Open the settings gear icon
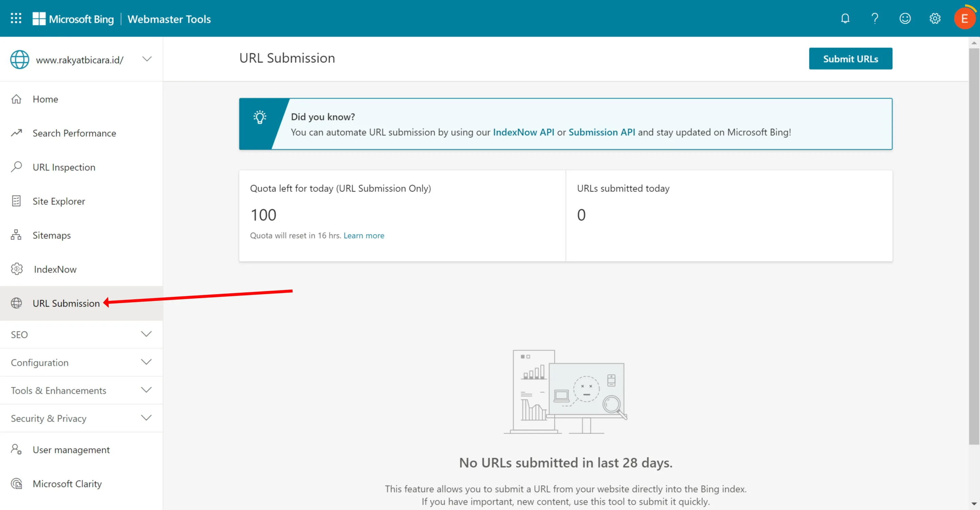Viewport: 980px width, 510px height. [935, 18]
